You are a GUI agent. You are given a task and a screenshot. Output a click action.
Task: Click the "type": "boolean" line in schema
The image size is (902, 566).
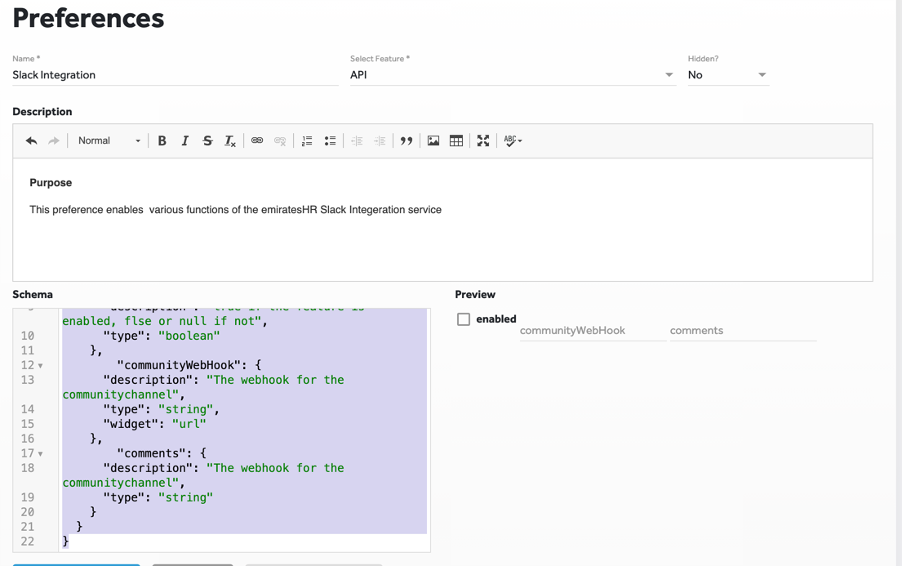[x=161, y=336]
